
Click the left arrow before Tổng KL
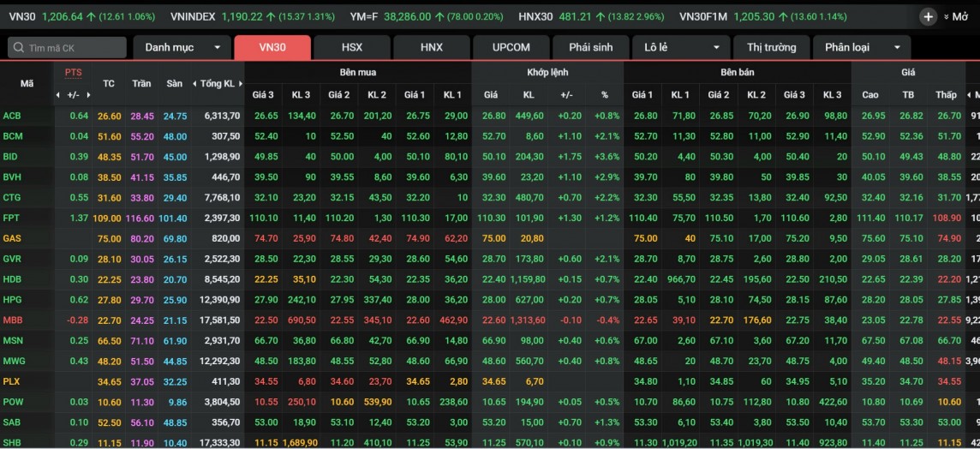[195, 84]
